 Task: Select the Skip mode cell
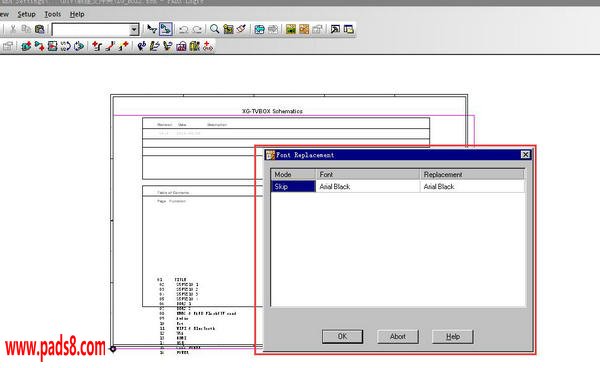(293, 186)
